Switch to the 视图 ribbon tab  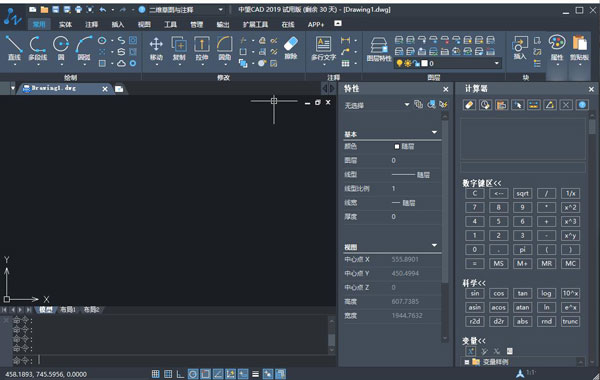(144, 24)
